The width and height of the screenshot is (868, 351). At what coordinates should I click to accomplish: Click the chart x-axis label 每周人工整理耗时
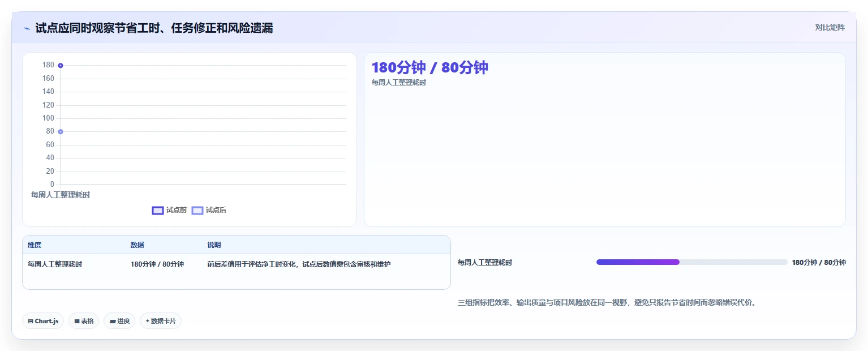[x=61, y=195]
